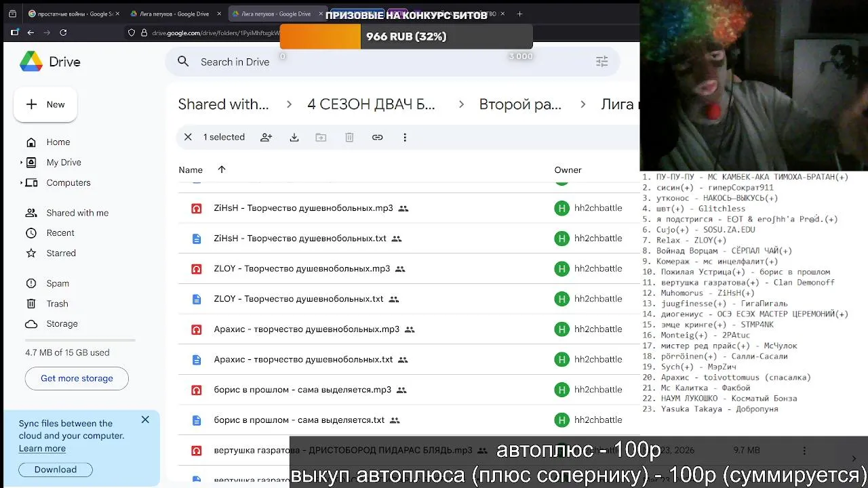This screenshot has width=868, height=488.
Task: Reload the page with browser refresh icon
Action: click(x=63, y=33)
